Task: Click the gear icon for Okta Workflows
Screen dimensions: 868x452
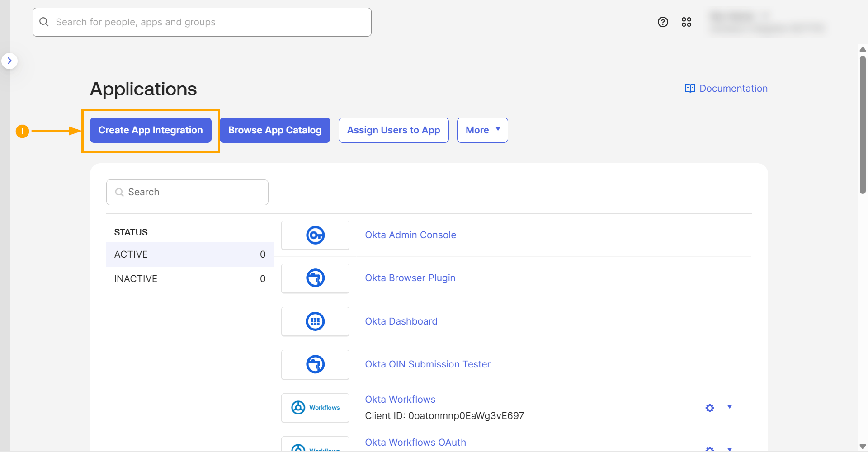Action: point(710,408)
